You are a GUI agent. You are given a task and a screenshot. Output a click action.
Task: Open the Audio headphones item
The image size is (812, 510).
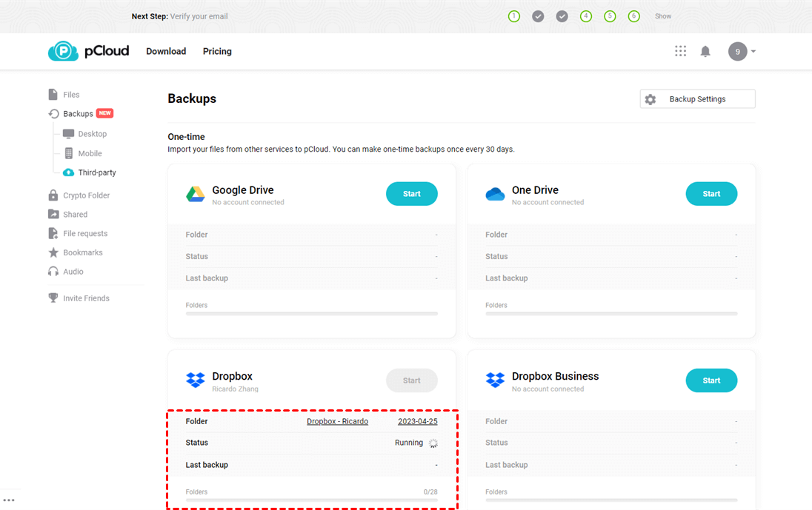73,272
